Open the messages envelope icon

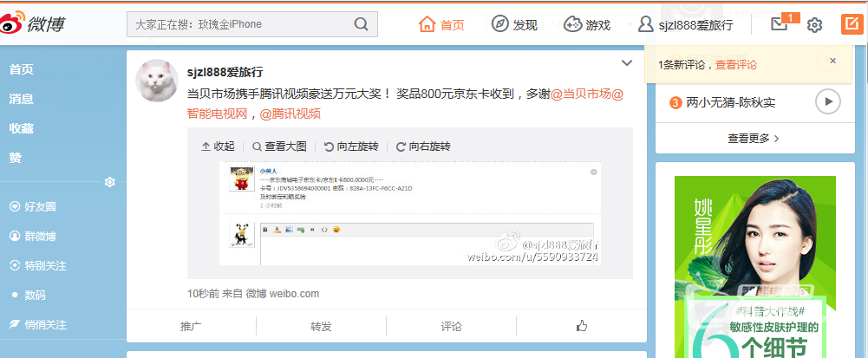pyautogui.click(x=779, y=23)
